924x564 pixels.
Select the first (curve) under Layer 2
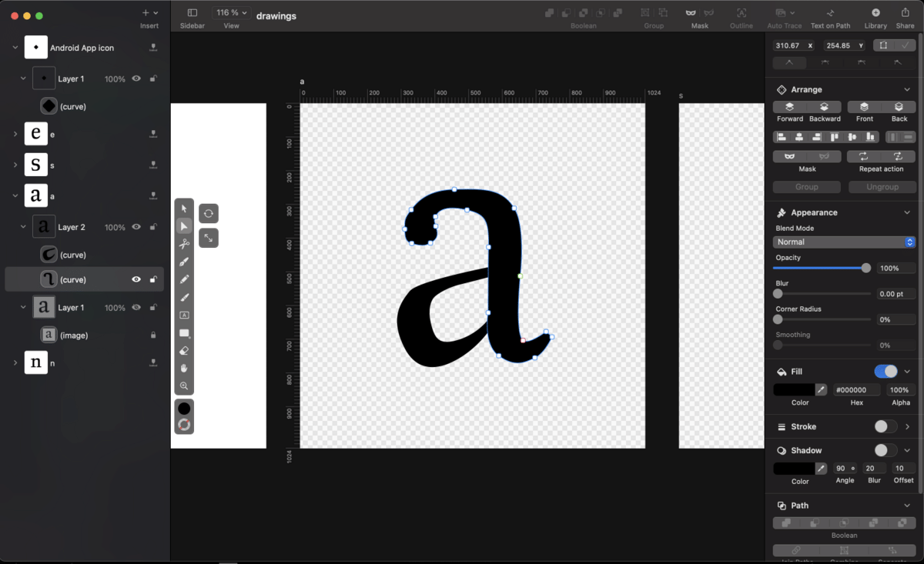tap(84, 255)
